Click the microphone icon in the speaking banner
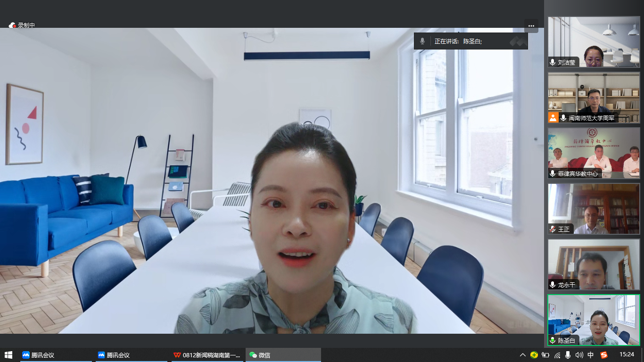 click(x=422, y=41)
